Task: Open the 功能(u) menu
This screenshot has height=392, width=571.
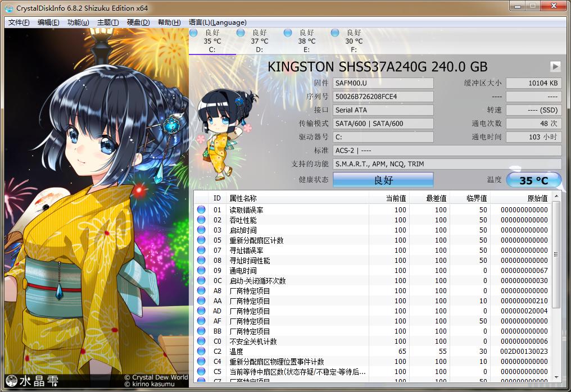Action: (78, 22)
